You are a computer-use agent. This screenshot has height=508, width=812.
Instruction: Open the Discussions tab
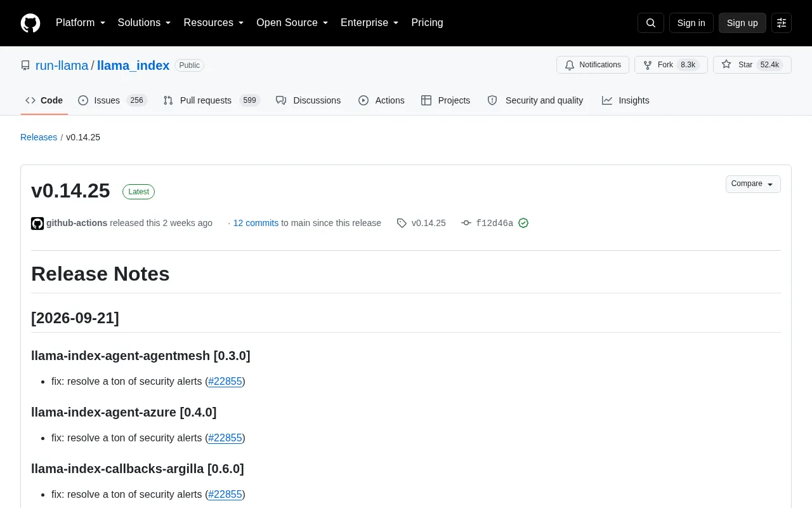308,100
